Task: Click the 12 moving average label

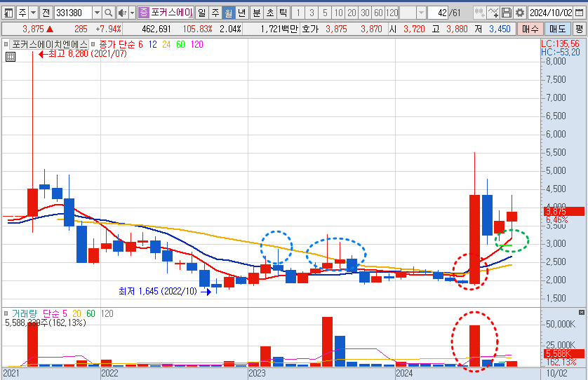Action: point(153,45)
